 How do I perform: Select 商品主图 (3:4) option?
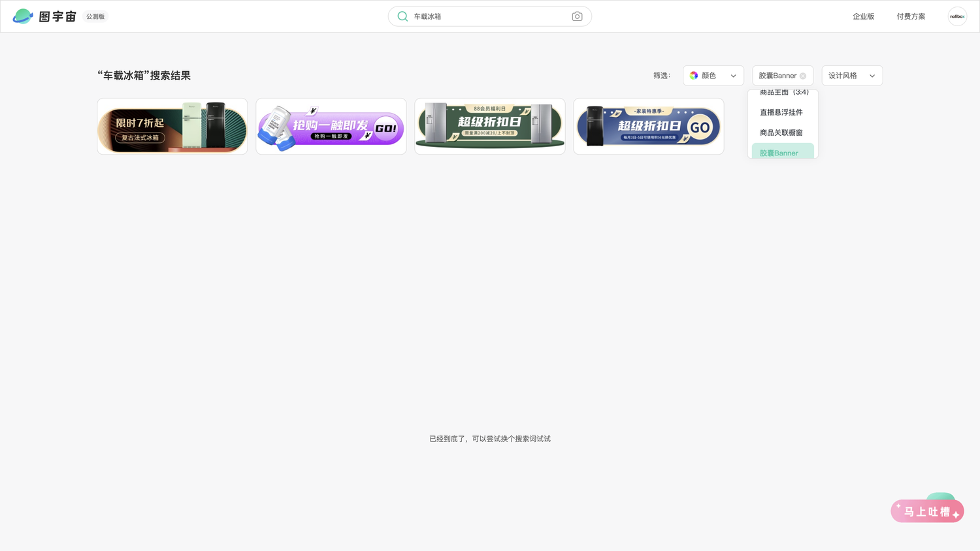783,93
